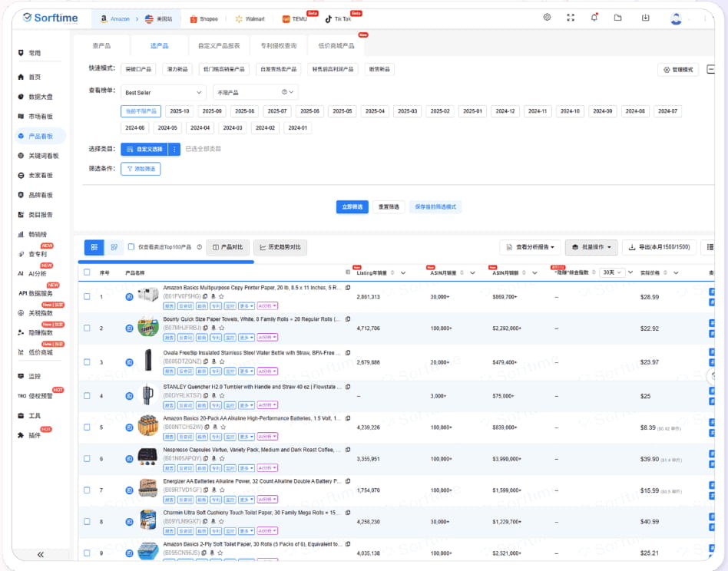Switch to the Walmart platform tab
728x571 pixels.
click(250, 19)
